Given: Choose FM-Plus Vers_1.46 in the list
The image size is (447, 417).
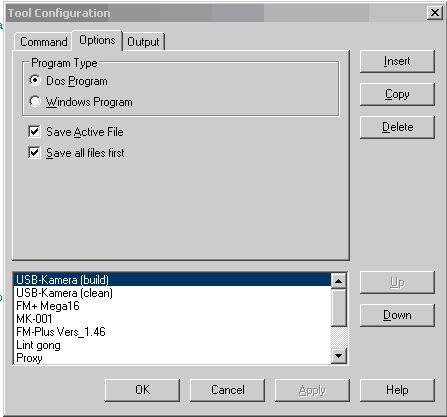Looking at the screenshot, I should (x=172, y=332).
